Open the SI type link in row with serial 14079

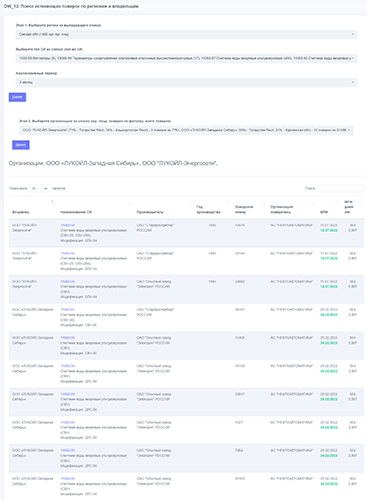(68, 225)
